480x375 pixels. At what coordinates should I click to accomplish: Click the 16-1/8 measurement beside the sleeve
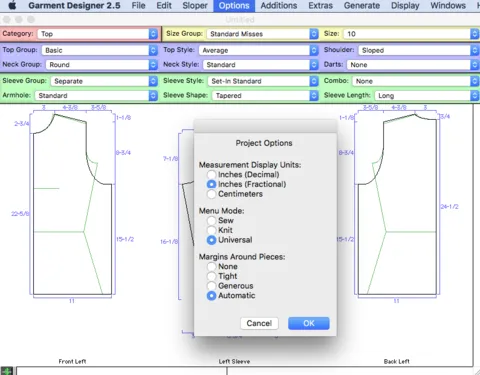tap(169, 242)
